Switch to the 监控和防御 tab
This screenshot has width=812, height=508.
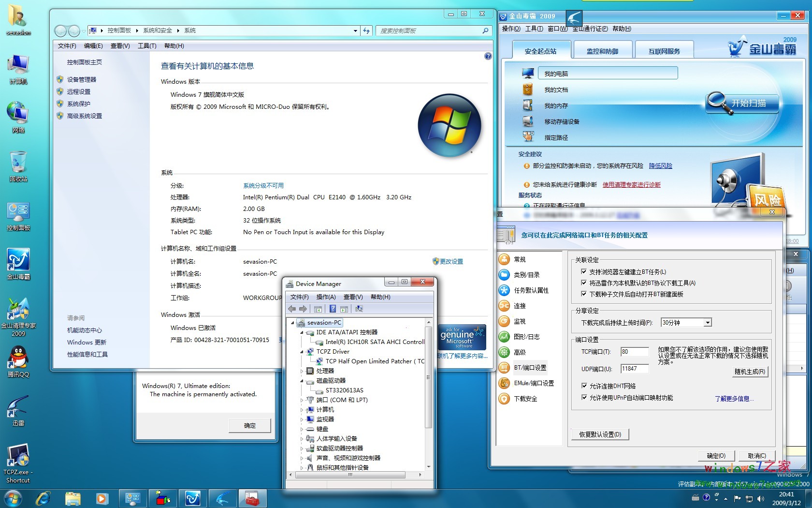pyautogui.click(x=602, y=51)
